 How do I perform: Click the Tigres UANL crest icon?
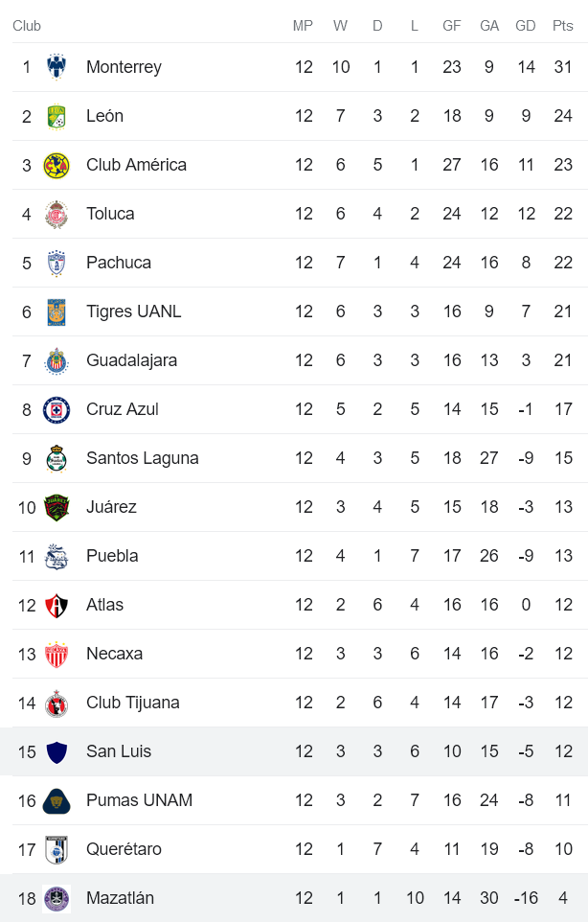point(57,312)
